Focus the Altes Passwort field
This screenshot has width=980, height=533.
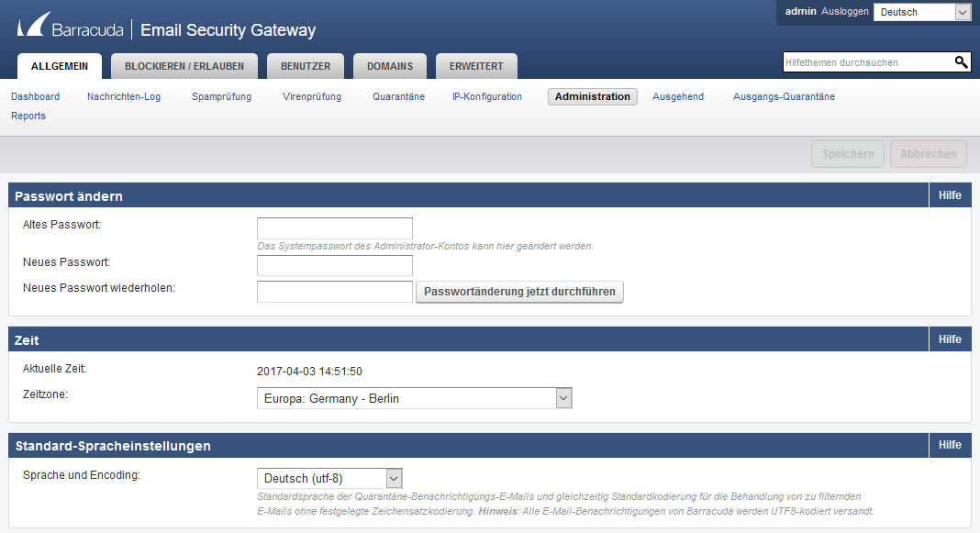pos(334,228)
